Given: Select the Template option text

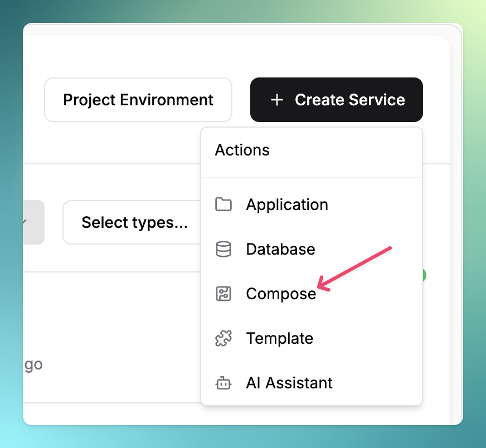Looking at the screenshot, I should [280, 338].
